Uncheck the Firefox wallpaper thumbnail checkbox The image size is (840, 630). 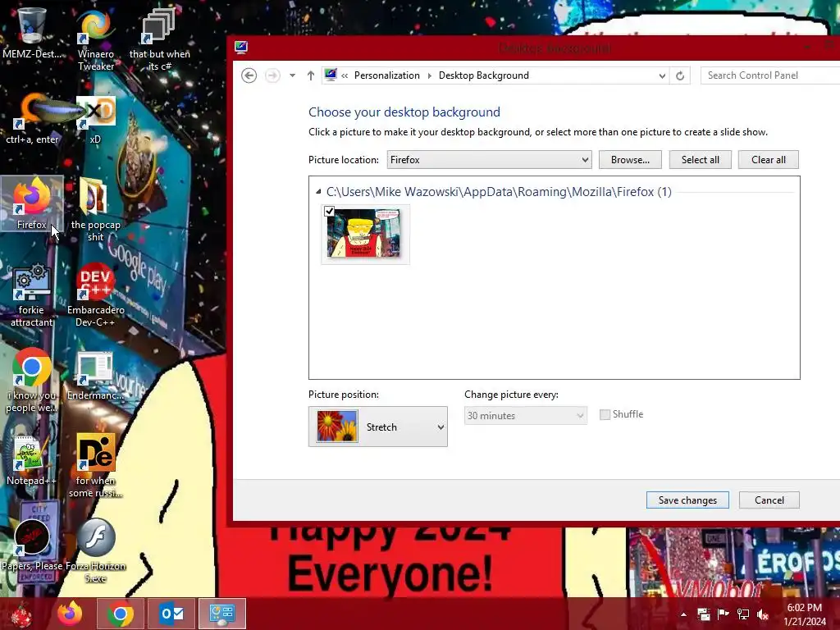coord(330,211)
